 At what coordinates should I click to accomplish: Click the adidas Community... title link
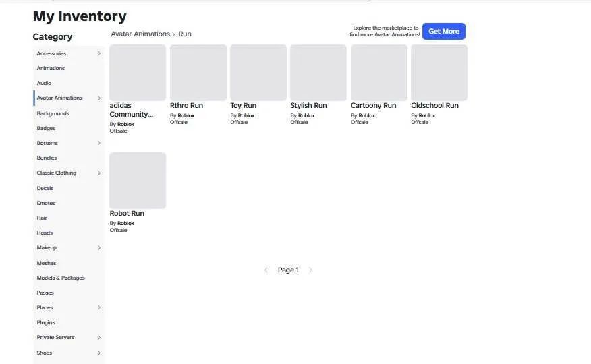[131, 110]
